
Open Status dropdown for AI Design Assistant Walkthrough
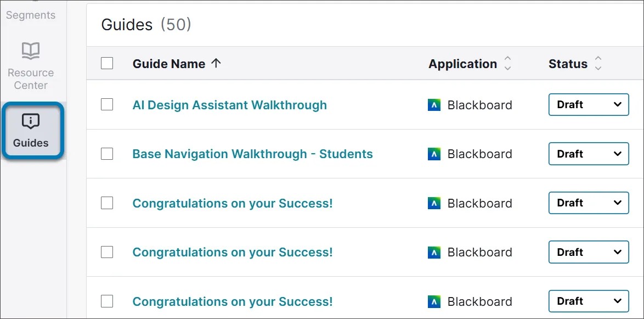tap(589, 105)
